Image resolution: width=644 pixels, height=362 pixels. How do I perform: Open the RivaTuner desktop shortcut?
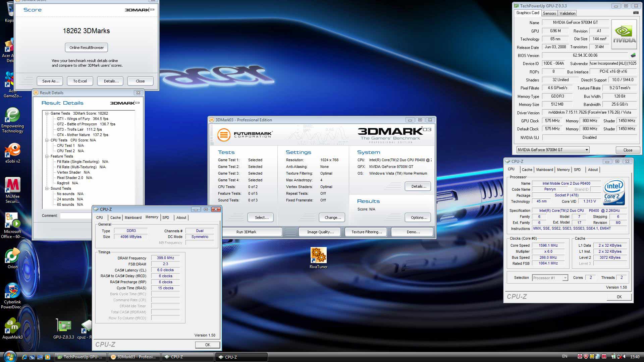[x=318, y=258]
